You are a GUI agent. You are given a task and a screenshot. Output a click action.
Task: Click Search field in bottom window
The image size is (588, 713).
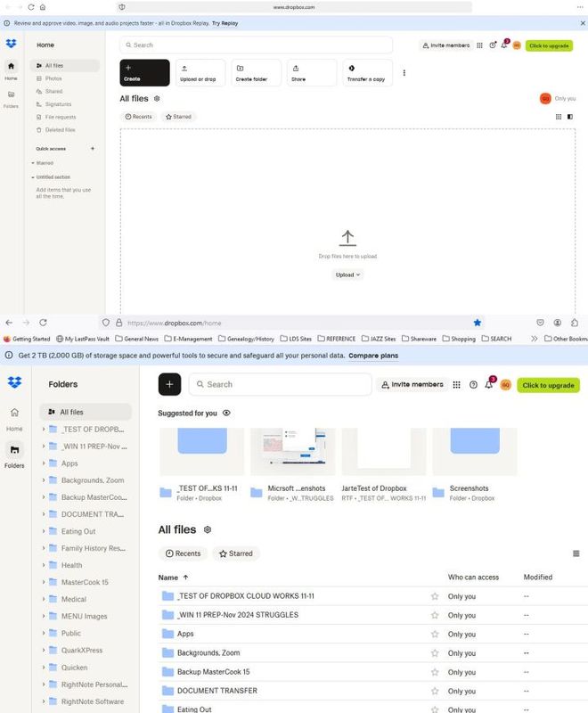point(281,384)
